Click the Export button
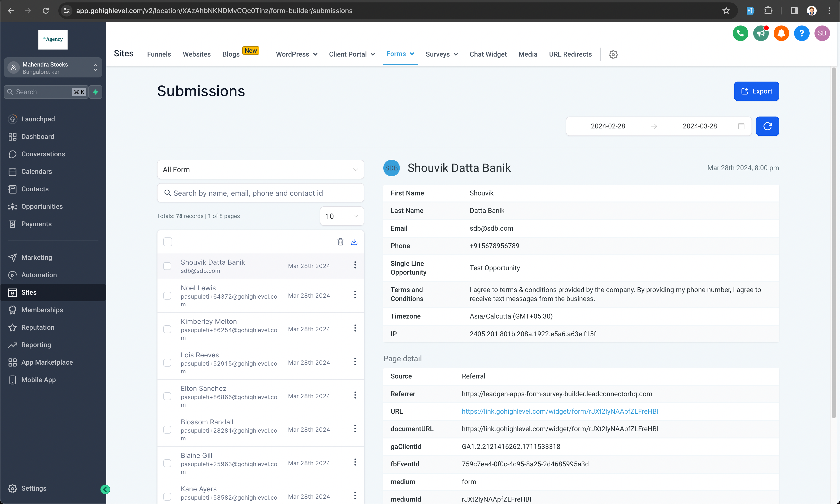840x504 pixels. 756,91
